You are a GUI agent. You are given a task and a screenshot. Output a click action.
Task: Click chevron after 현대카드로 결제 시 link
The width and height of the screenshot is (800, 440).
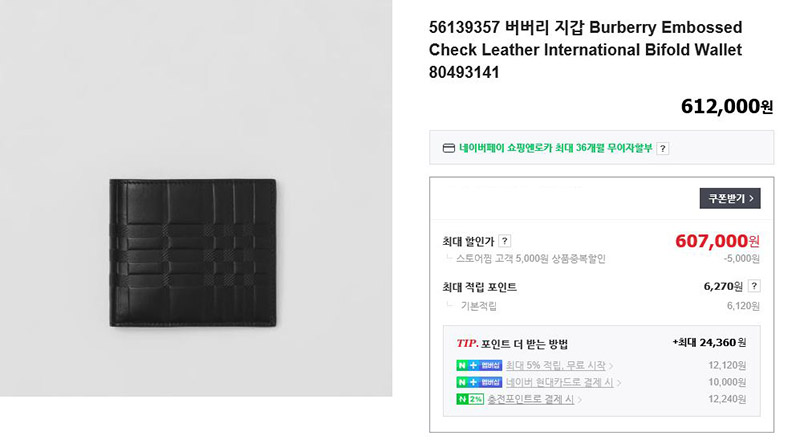click(619, 383)
